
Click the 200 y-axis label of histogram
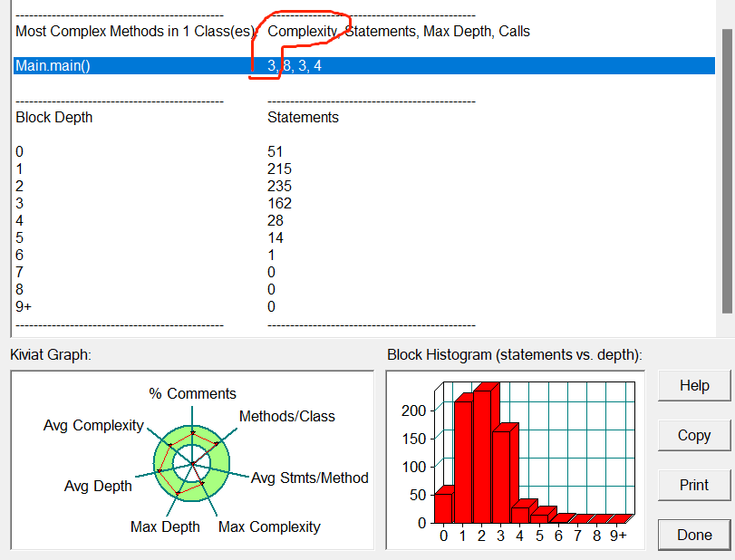414,410
